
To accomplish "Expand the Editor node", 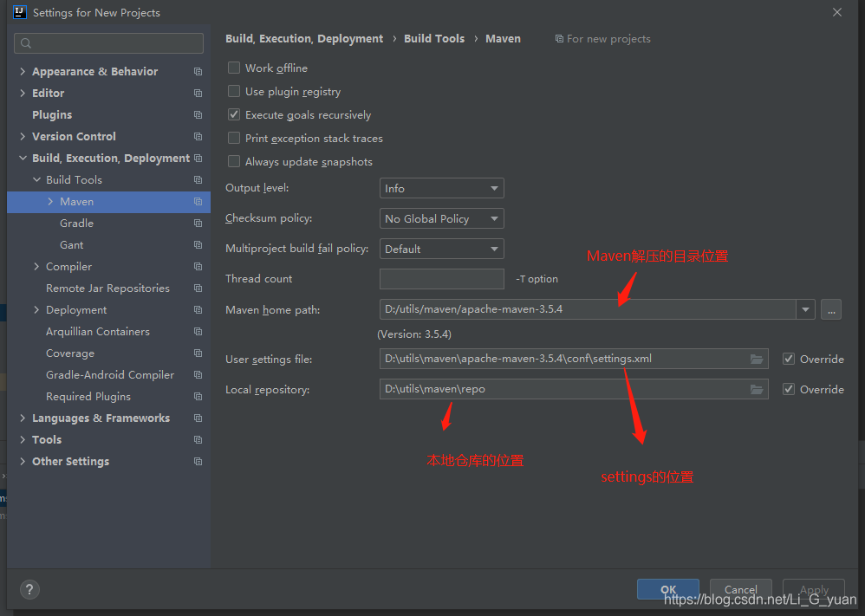I will (x=23, y=94).
